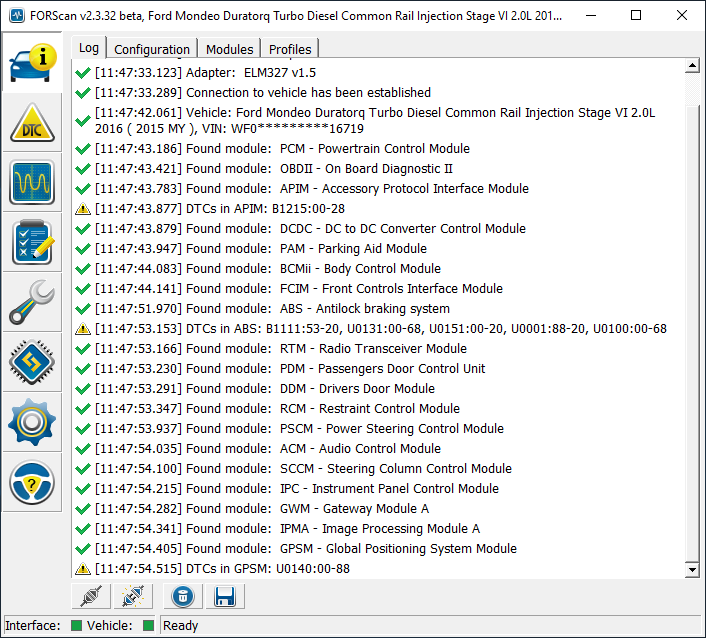Select the Log tab
The image size is (706, 638).
pos(89,48)
